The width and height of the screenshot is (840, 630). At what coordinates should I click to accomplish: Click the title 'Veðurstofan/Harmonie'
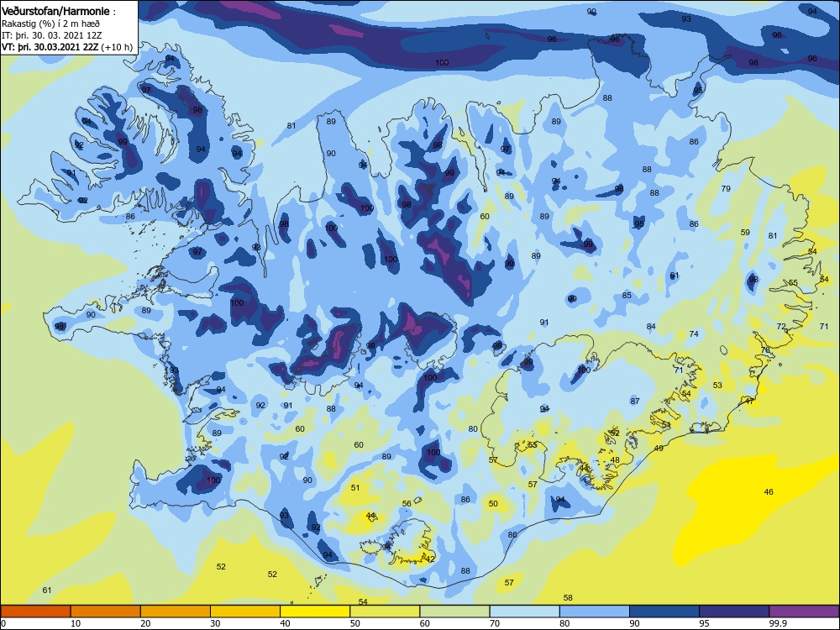pyautogui.click(x=55, y=11)
